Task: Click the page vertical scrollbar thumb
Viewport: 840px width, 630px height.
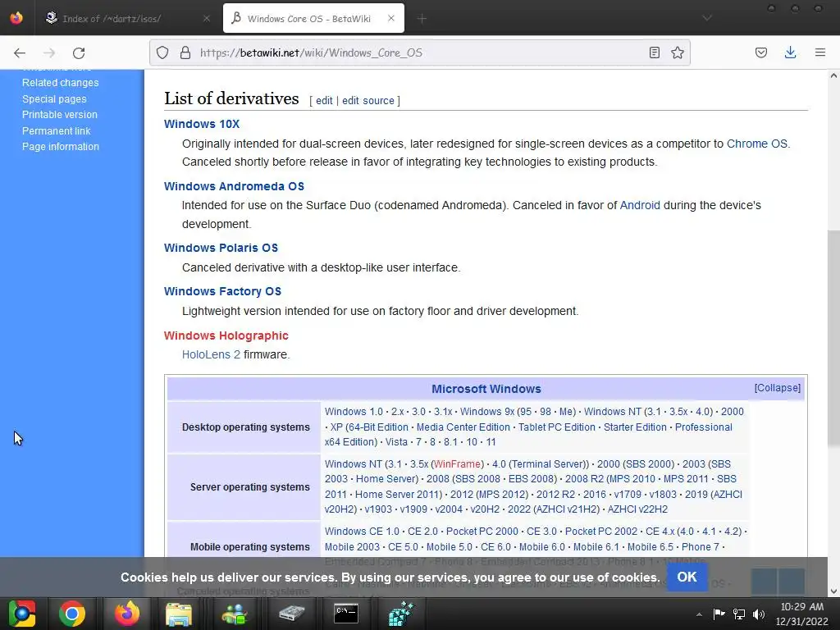Action: tap(833, 337)
